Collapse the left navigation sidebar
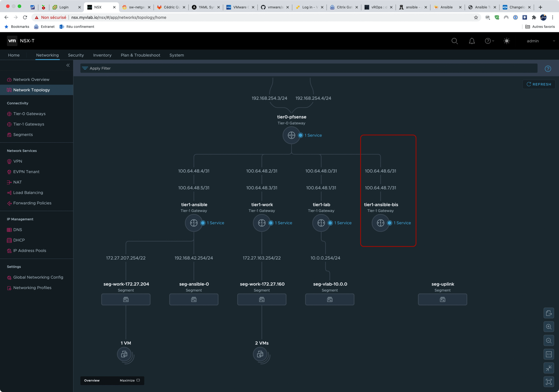Screen dimensions: 559x392 [68, 65]
